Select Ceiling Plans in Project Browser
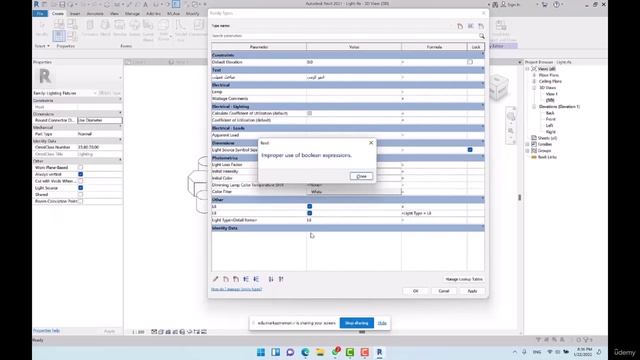This screenshot has width=640, height=360. (550, 81)
